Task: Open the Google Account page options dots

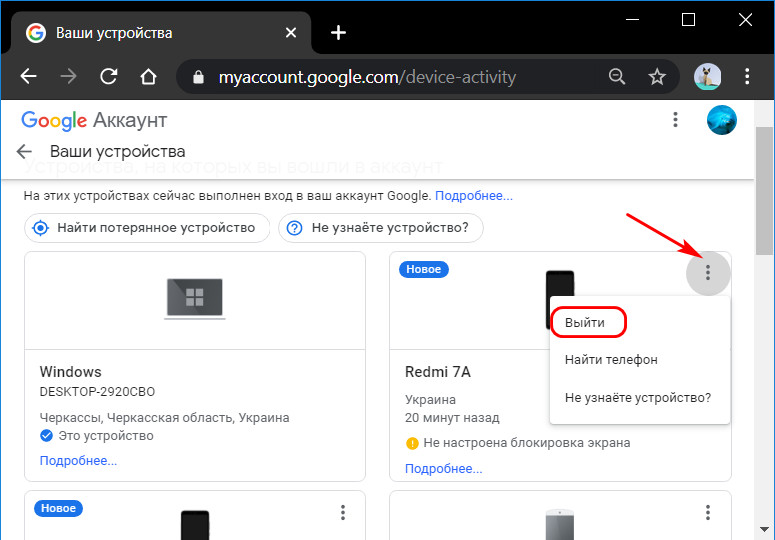Action: coord(675,120)
